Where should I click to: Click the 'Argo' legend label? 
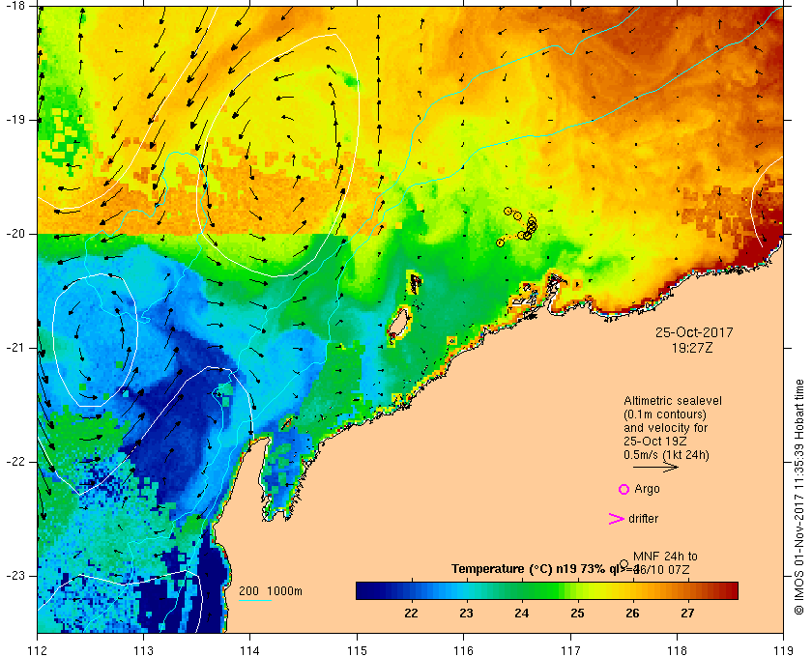647,489
